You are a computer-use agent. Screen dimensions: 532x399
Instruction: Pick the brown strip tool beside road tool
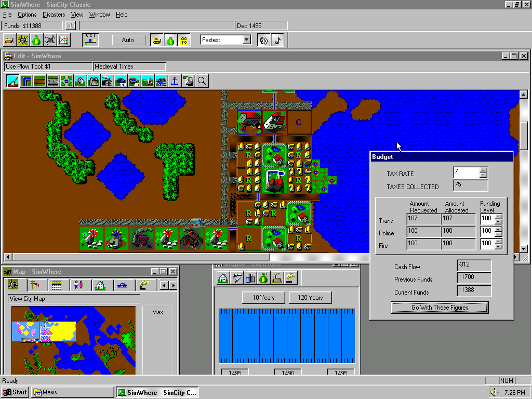[39, 81]
